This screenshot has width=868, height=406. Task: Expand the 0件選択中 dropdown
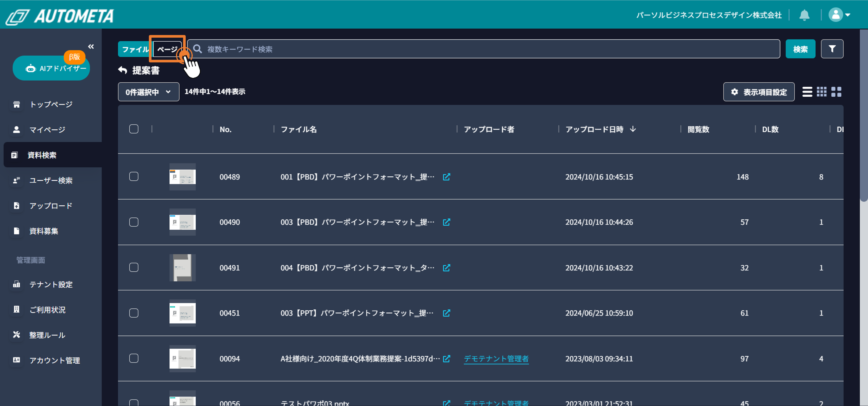[x=149, y=92]
